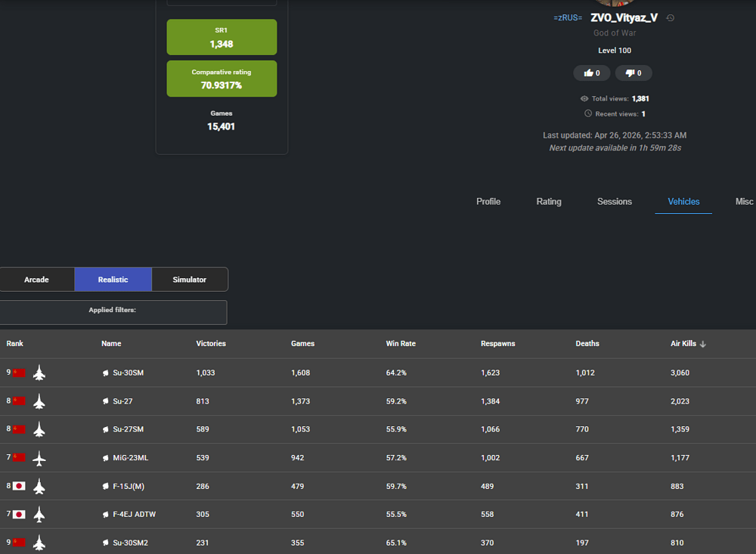Viewport: 756px width, 554px height.
Task: Select the Realistic mode toggle
Action: pyautogui.click(x=113, y=280)
